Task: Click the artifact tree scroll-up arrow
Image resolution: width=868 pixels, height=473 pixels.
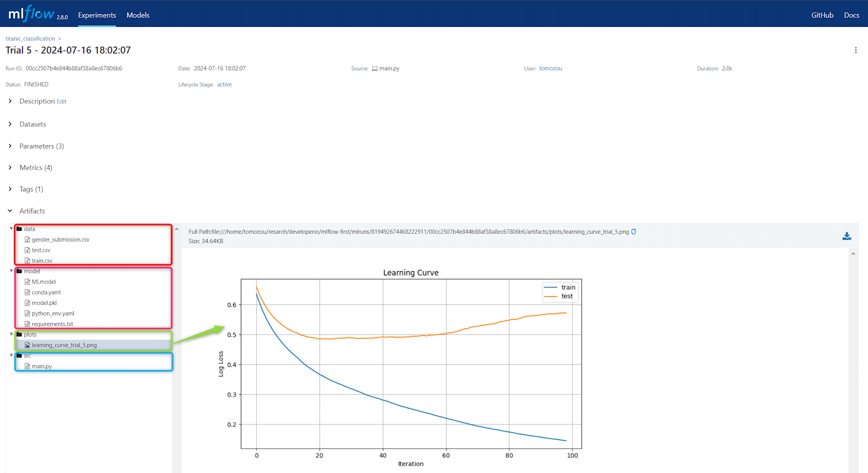Action: [177, 229]
